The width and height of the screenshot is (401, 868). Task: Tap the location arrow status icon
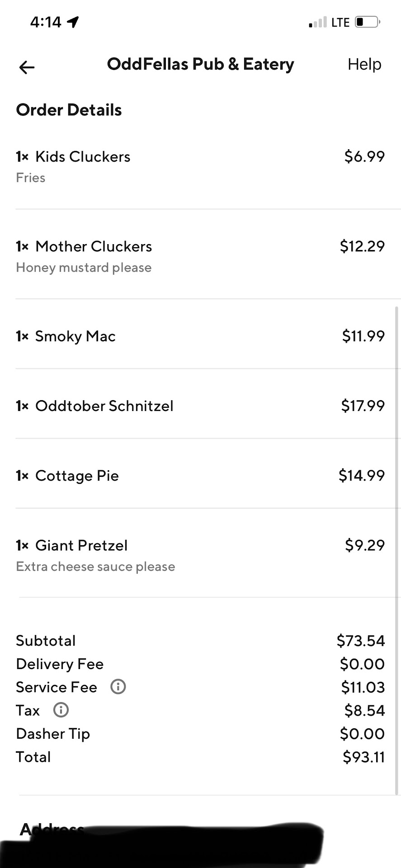point(73,22)
